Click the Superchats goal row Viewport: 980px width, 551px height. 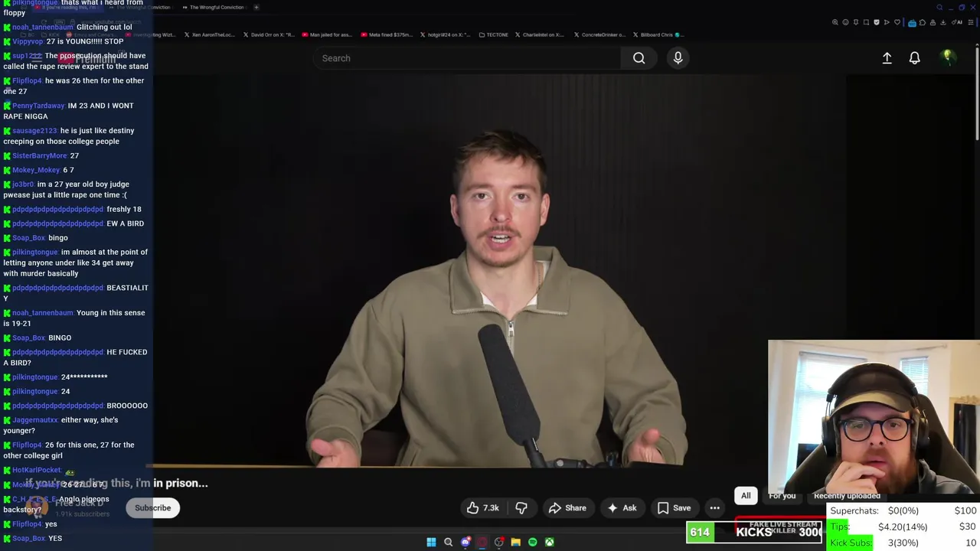click(903, 510)
